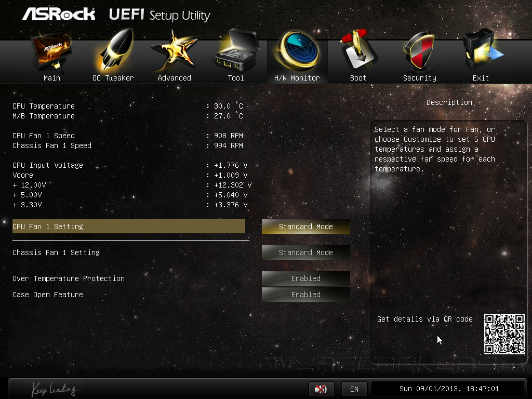This screenshot has height=399, width=532.
Task: Click the Advanced star icon
Action: point(174,50)
